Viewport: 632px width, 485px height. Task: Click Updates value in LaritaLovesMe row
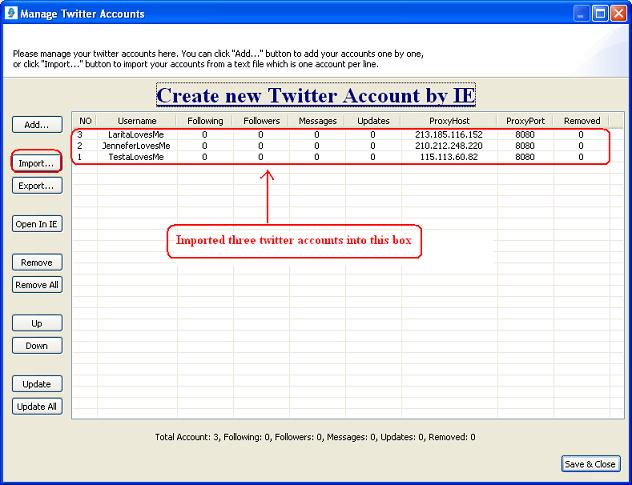pos(373,135)
